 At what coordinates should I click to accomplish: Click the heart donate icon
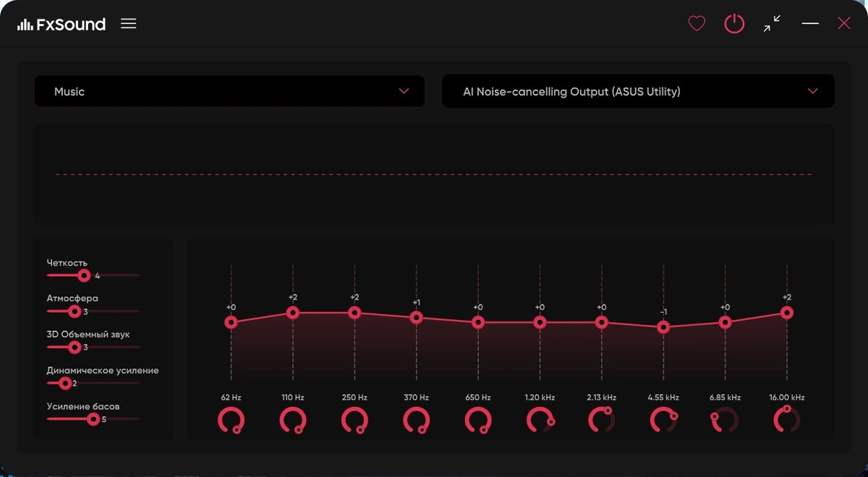(x=697, y=24)
